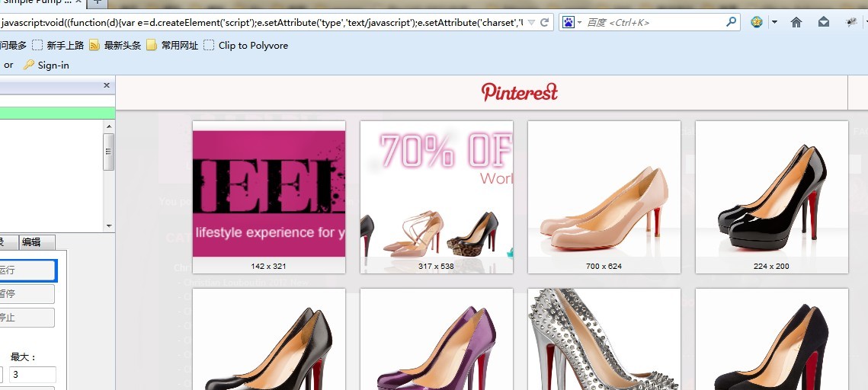The image size is (868, 390).
Task: Open a new browser tab with plus button
Action: pos(97,3)
